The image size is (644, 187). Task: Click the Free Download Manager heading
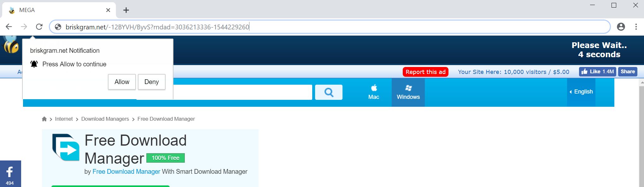136,149
